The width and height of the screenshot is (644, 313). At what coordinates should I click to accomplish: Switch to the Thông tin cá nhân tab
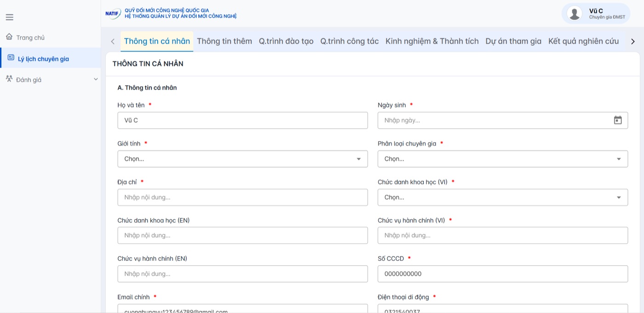tap(157, 41)
